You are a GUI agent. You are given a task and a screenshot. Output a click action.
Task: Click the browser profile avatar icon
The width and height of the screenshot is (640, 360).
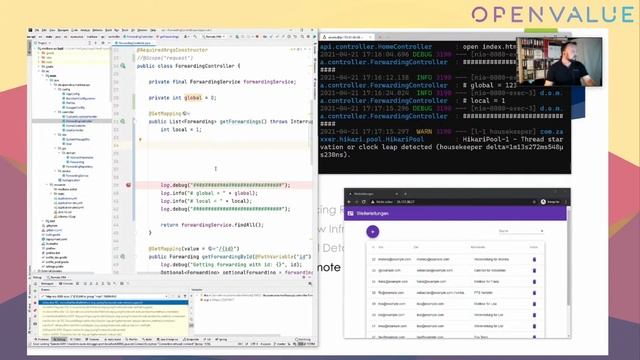[543, 202]
